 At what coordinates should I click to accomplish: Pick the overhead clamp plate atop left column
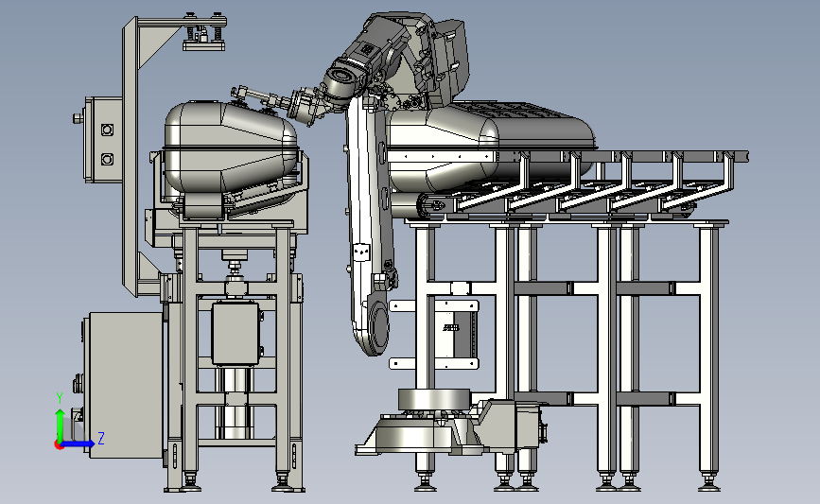coord(204,46)
